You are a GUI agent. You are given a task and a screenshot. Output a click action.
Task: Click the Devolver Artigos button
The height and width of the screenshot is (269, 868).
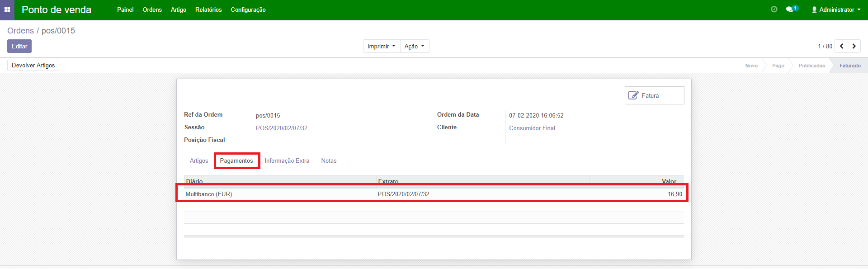(x=33, y=65)
